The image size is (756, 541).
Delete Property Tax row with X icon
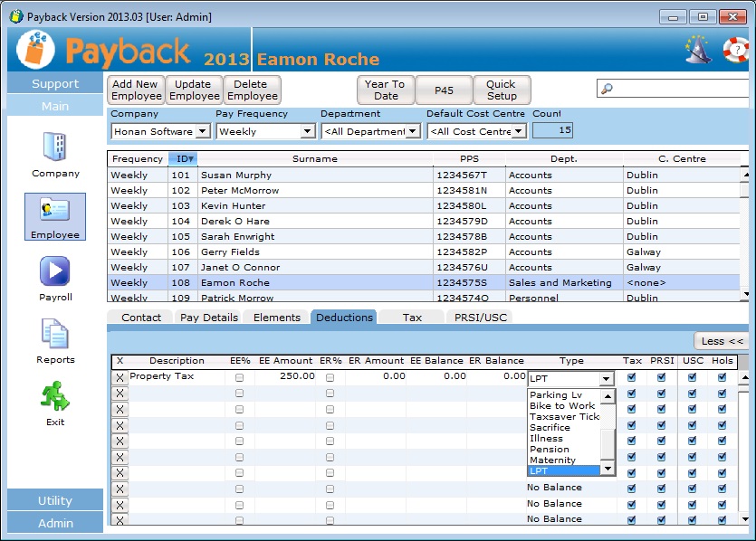(x=120, y=377)
